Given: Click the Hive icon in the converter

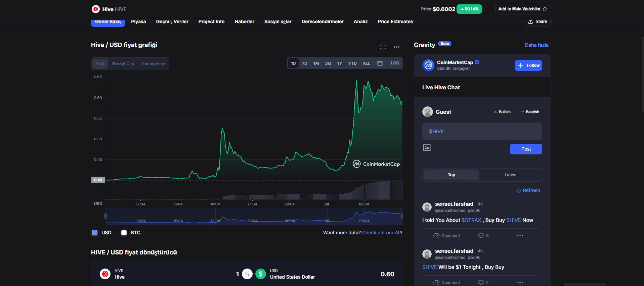Looking at the screenshot, I should coord(105,274).
